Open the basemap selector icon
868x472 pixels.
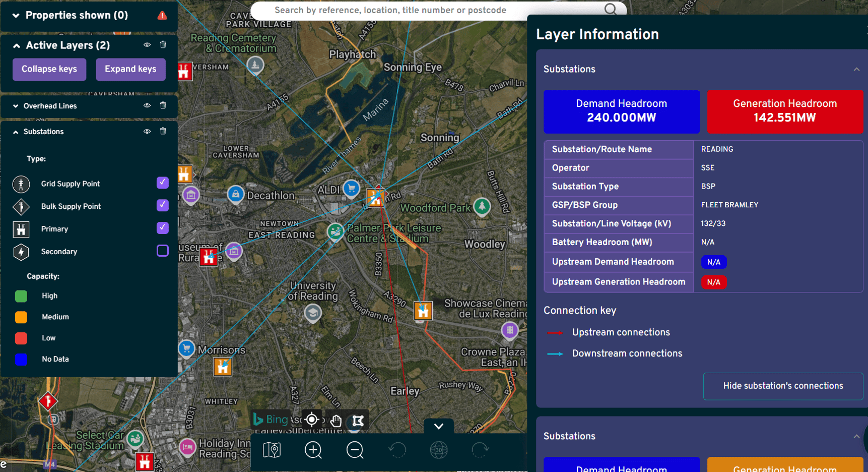(272, 450)
